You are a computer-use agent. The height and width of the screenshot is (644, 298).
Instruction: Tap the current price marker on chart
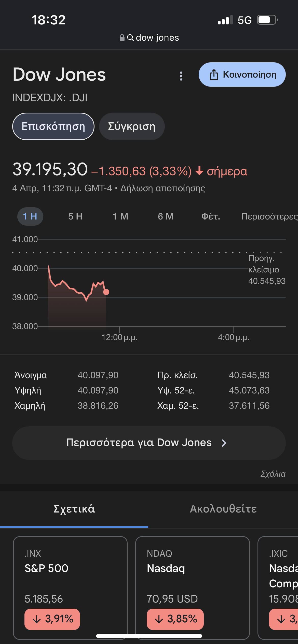coord(106,292)
